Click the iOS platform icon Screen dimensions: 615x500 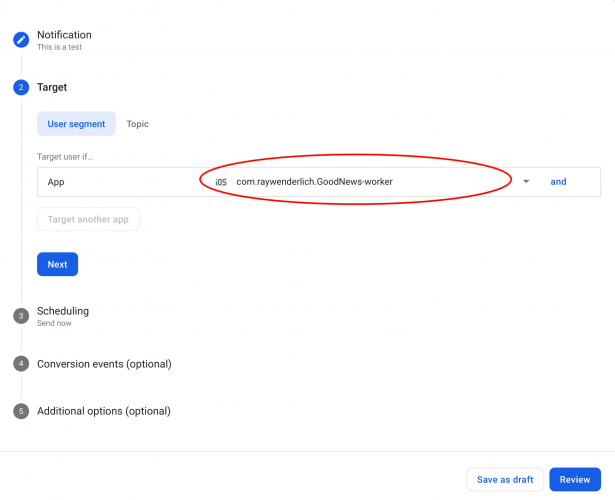(221, 182)
